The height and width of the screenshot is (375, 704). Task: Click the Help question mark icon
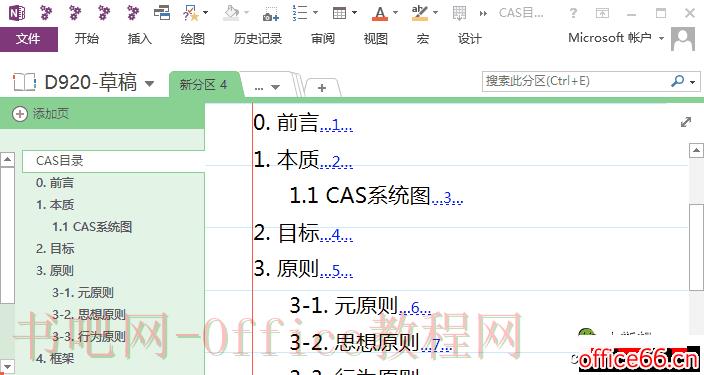pyautogui.click(x=573, y=13)
